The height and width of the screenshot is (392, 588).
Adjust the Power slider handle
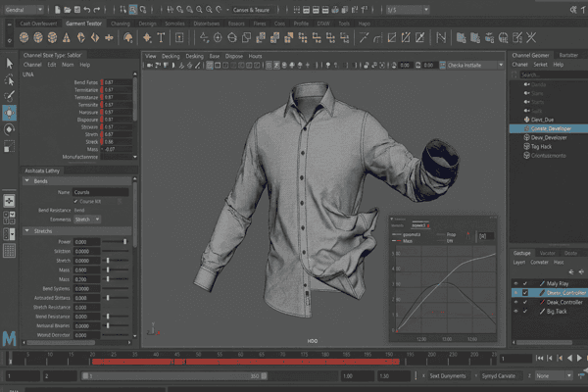click(x=124, y=242)
